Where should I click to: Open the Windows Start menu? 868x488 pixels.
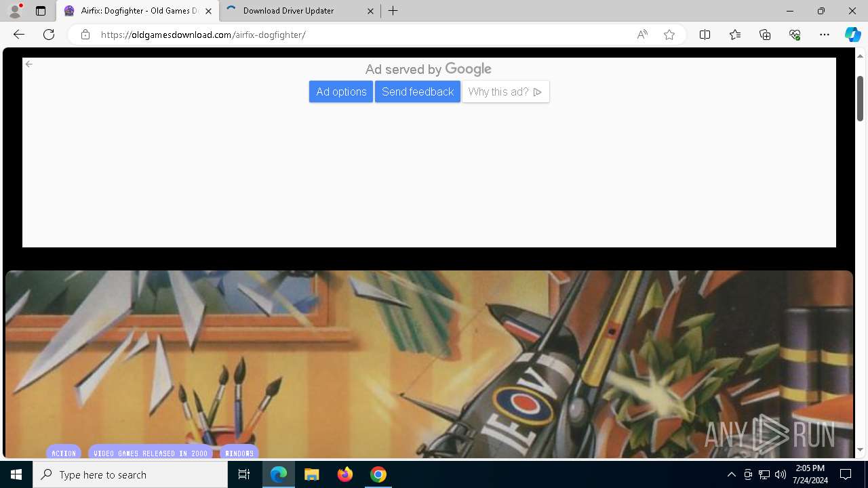pos(16,474)
